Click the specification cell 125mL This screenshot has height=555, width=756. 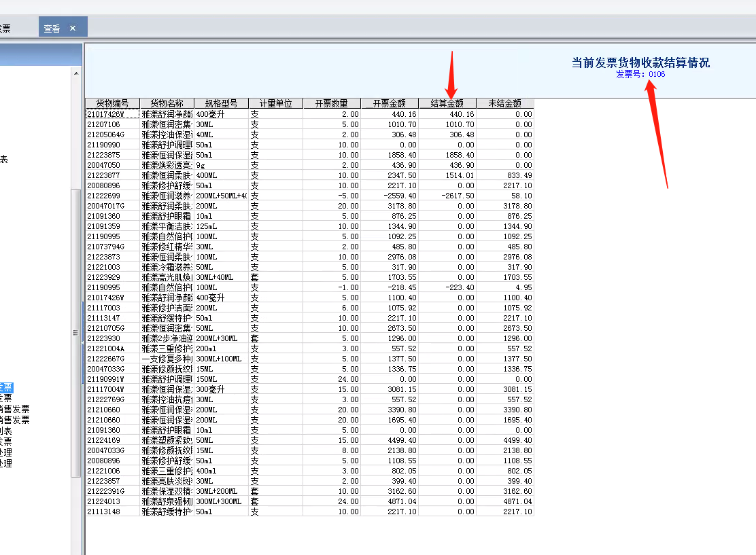(222, 226)
